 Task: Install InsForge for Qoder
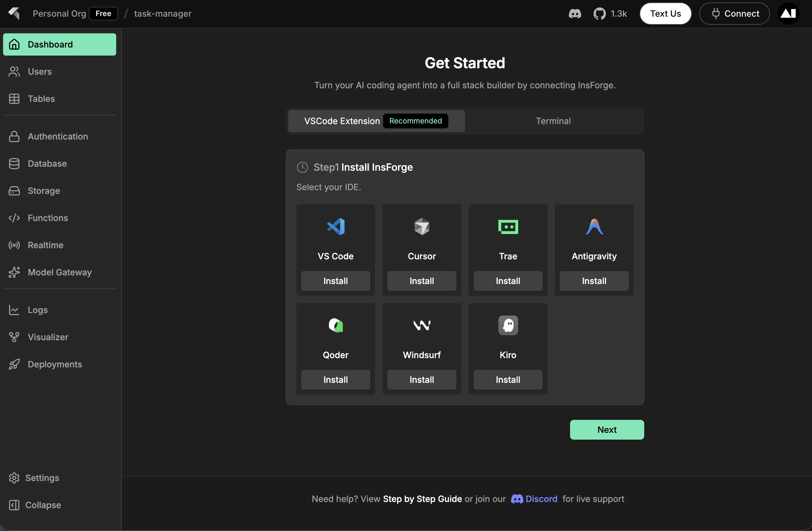click(x=336, y=380)
